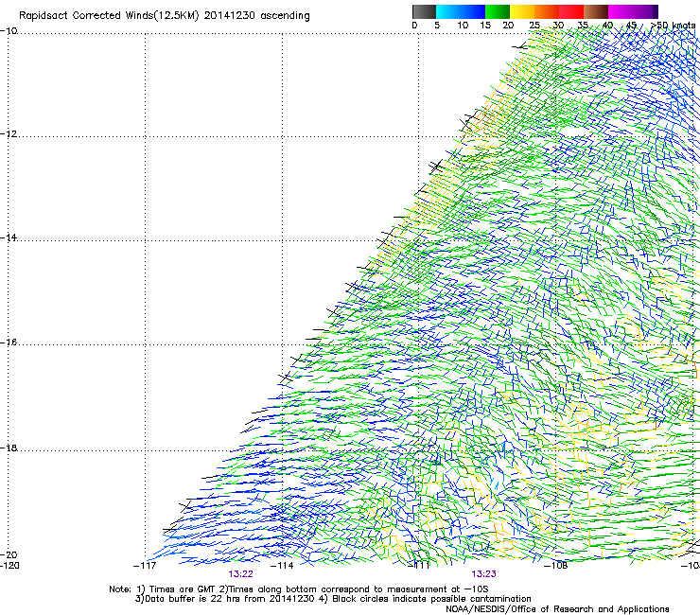Click the brown 35-40 knots color swatch
The image size is (700, 615).
(596, 11)
